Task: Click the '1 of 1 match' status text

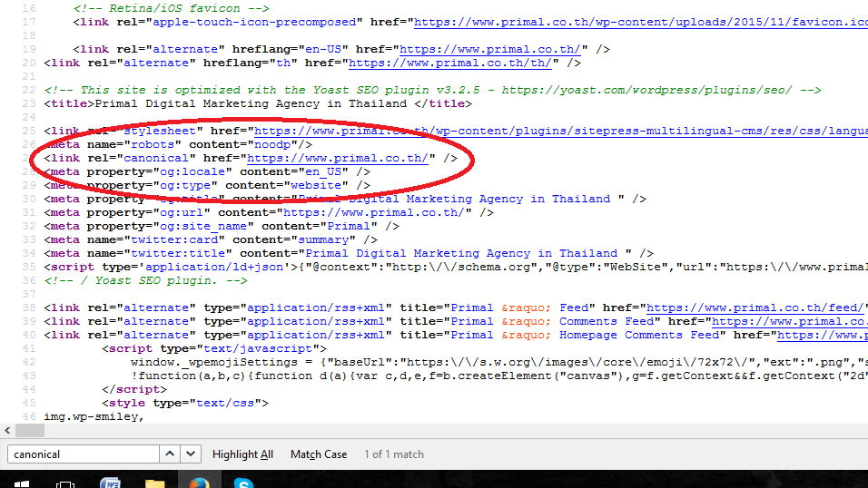Action: 393,454
